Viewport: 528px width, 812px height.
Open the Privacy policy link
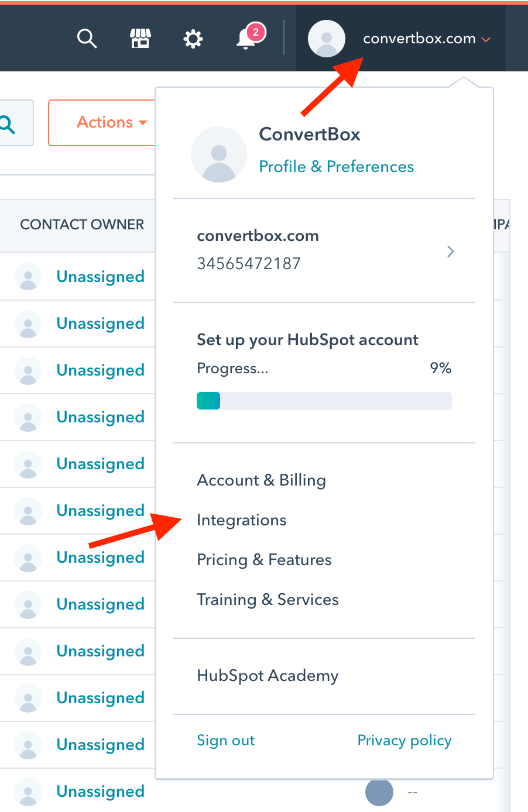[x=404, y=741]
